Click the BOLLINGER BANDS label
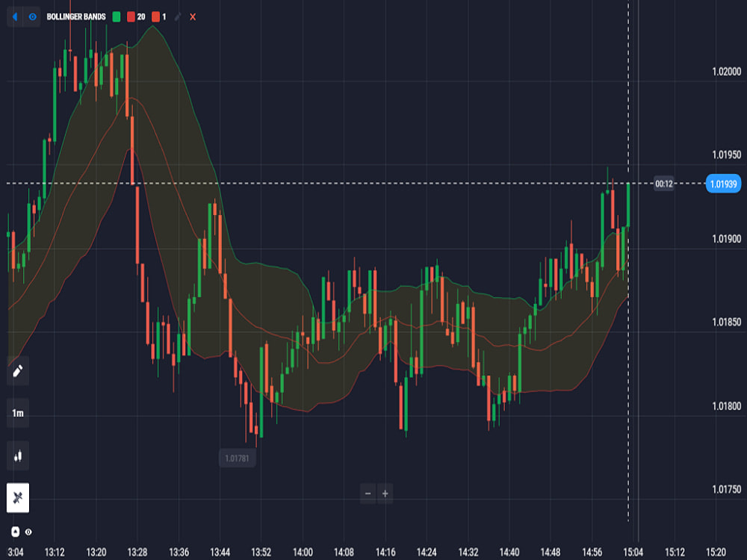 [75, 16]
